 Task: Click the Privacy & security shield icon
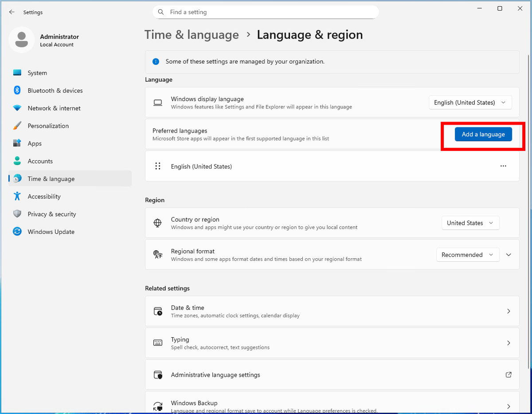(x=17, y=214)
